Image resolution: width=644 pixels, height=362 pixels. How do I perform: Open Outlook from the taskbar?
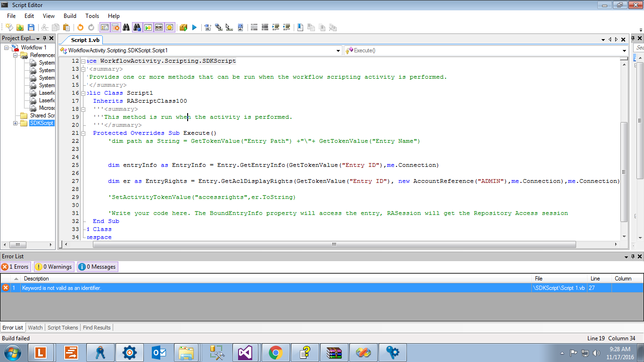[x=158, y=353]
